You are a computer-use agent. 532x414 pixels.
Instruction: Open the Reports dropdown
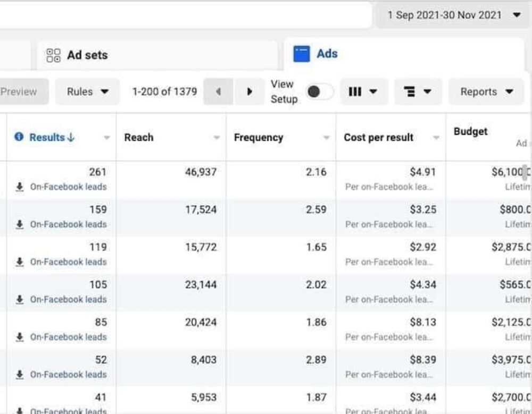(x=486, y=91)
